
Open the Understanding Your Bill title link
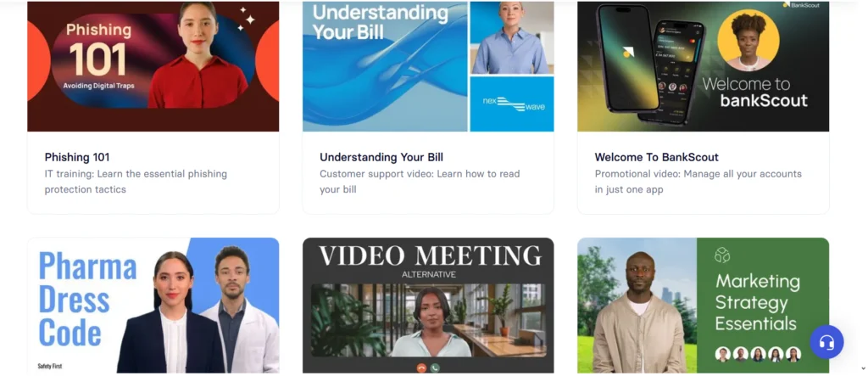click(381, 157)
